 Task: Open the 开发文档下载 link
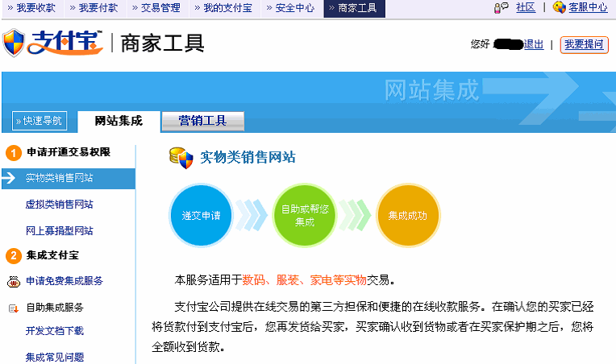[55, 331]
